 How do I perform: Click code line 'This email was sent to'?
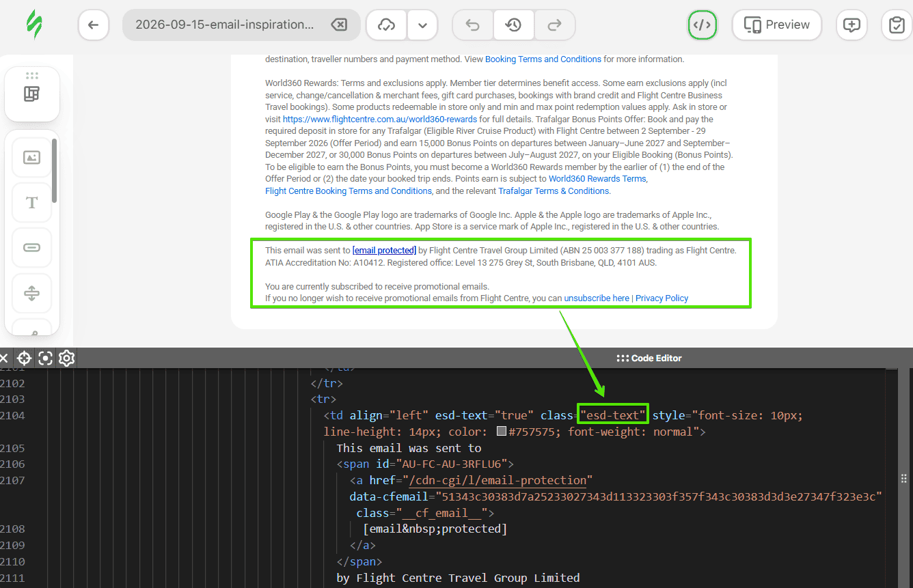(x=409, y=448)
